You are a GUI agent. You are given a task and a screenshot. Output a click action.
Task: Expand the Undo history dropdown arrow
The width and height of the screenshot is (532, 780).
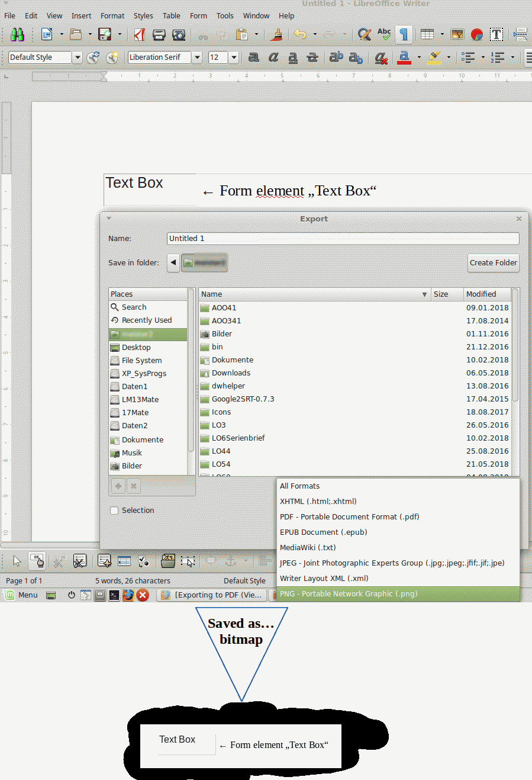coord(315,35)
